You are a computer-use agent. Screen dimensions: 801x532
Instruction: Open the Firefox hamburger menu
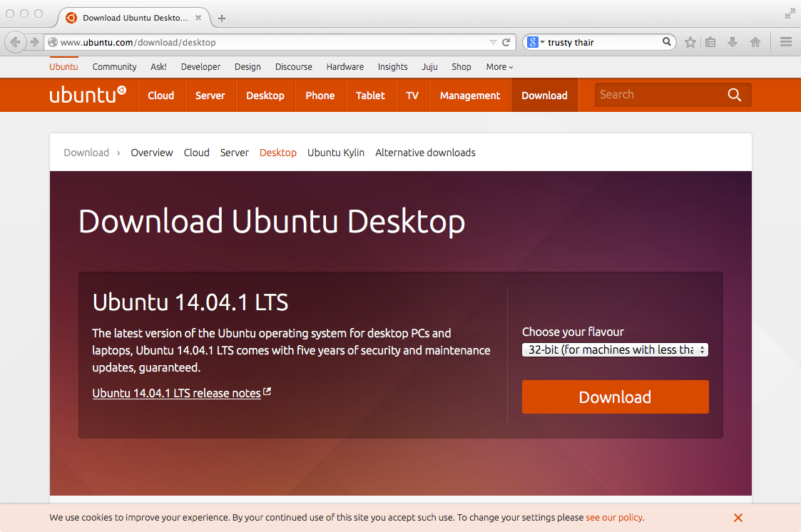click(x=786, y=42)
